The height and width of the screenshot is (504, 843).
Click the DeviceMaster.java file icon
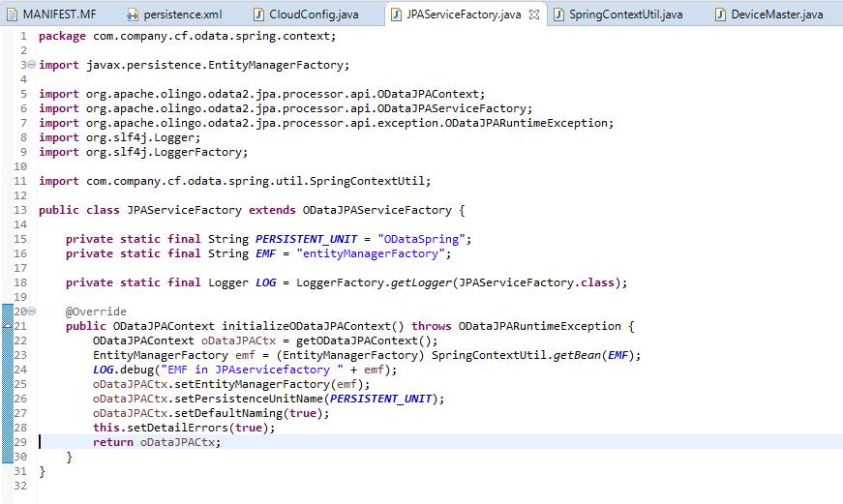click(720, 15)
